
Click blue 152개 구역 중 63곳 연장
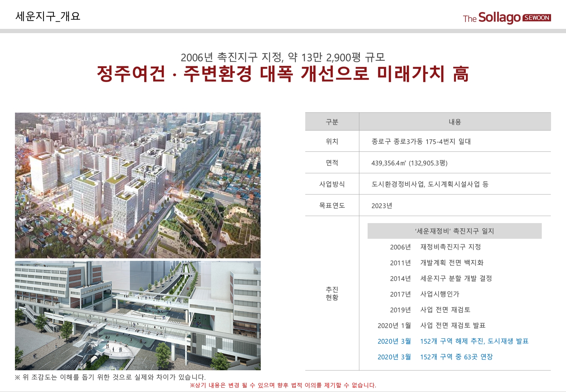click(456, 357)
